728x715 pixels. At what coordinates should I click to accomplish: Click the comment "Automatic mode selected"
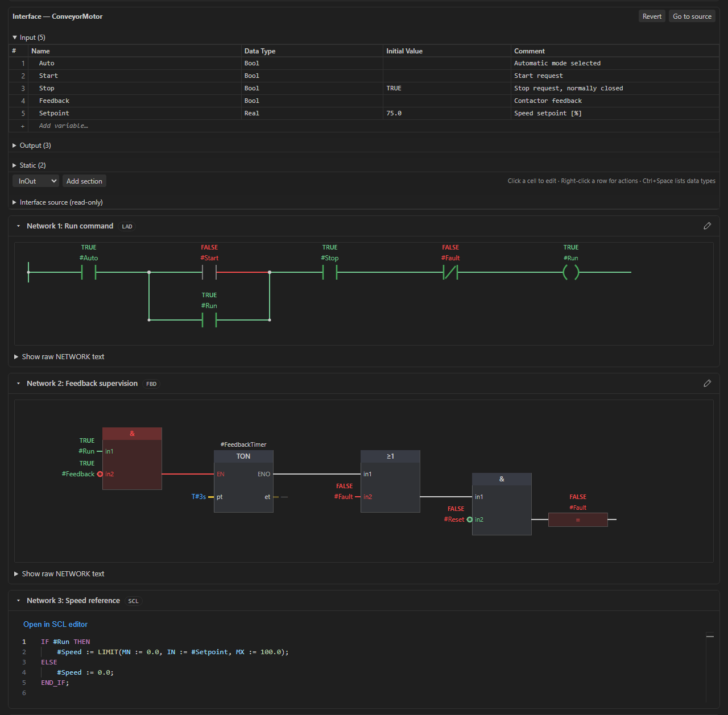pyautogui.click(x=557, y=64)
